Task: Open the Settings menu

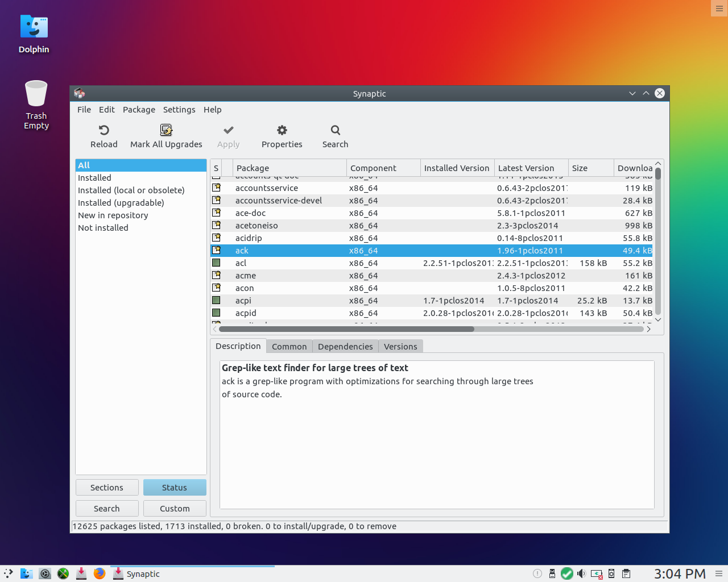Action: [x=179, y=110]
